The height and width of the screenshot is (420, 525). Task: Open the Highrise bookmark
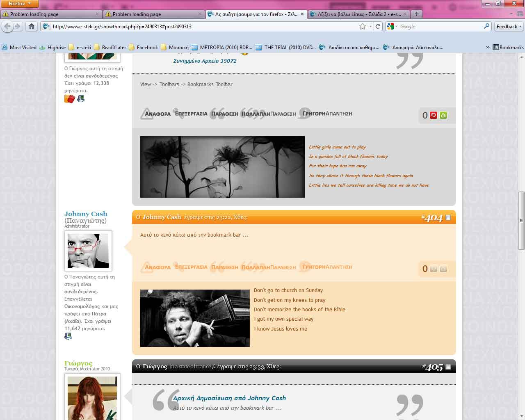tap(52, 48)
